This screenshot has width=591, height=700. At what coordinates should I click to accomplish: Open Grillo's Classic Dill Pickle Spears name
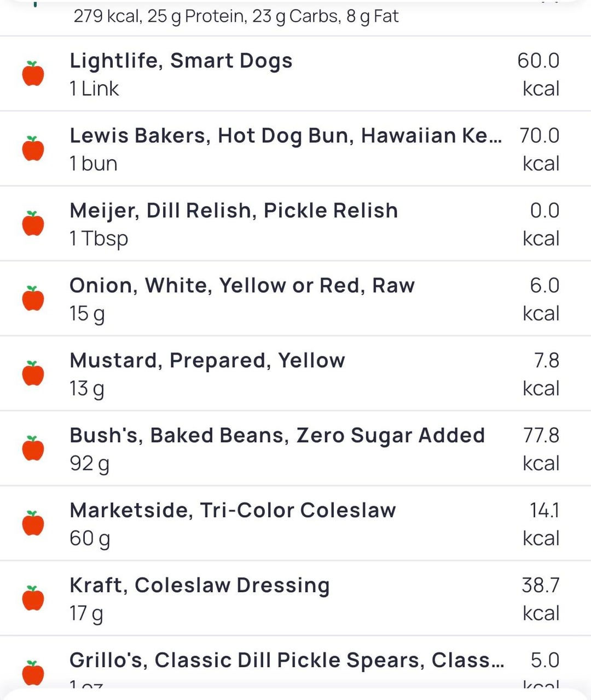click(x=286, y=661)
